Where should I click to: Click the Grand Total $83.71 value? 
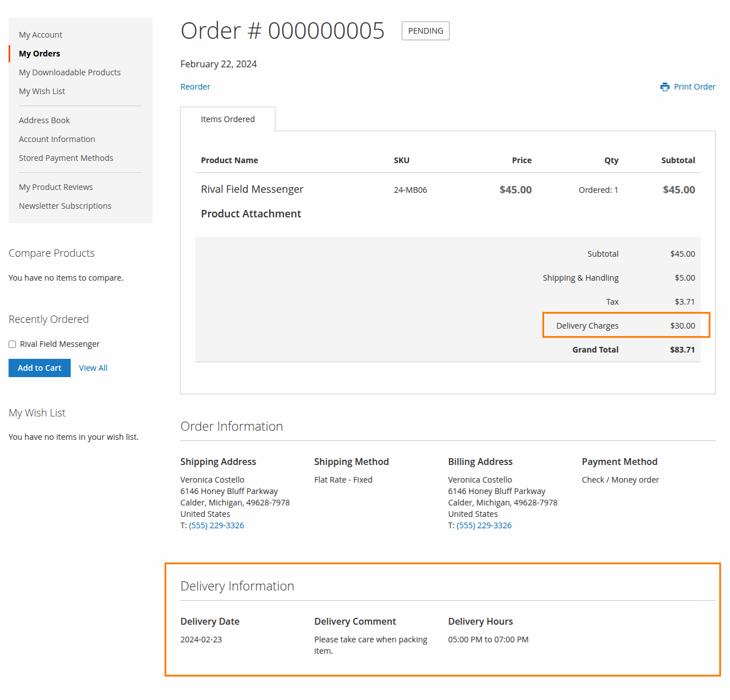pos(682,350)
